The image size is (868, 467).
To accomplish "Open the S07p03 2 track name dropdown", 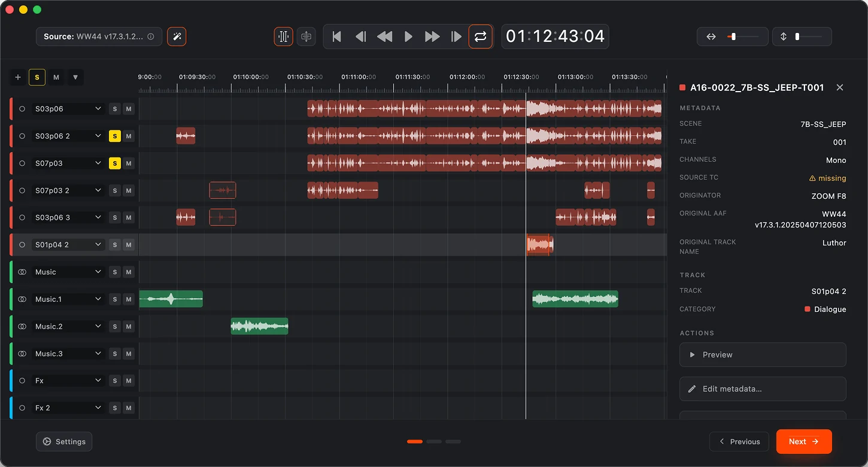I will (68, 190).
